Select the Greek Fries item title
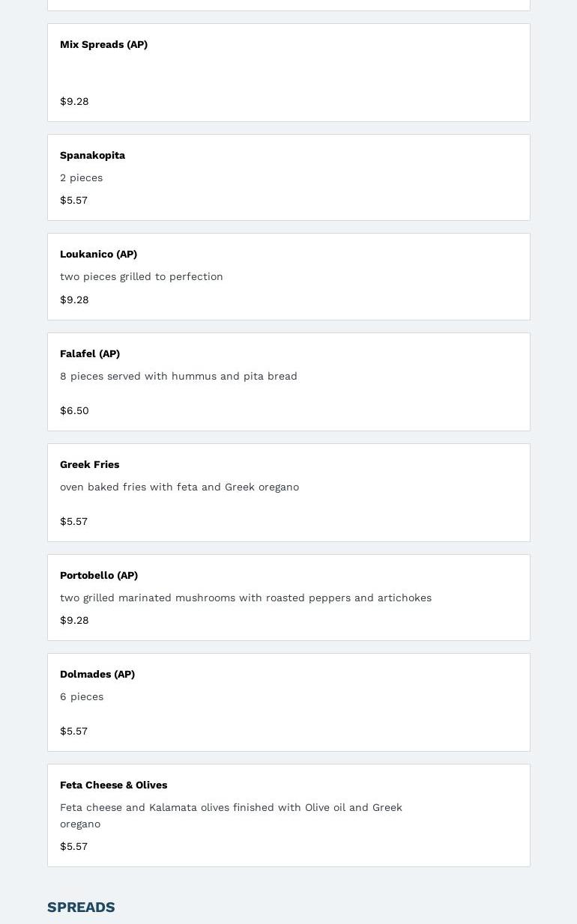The image size is (577, 924). tap(89, 464)
